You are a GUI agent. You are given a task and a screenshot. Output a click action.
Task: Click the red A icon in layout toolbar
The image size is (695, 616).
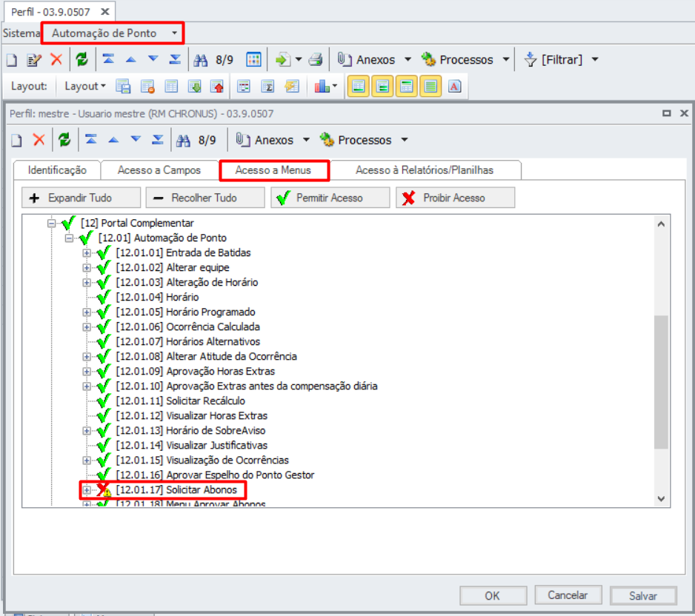tap(454, 86)
